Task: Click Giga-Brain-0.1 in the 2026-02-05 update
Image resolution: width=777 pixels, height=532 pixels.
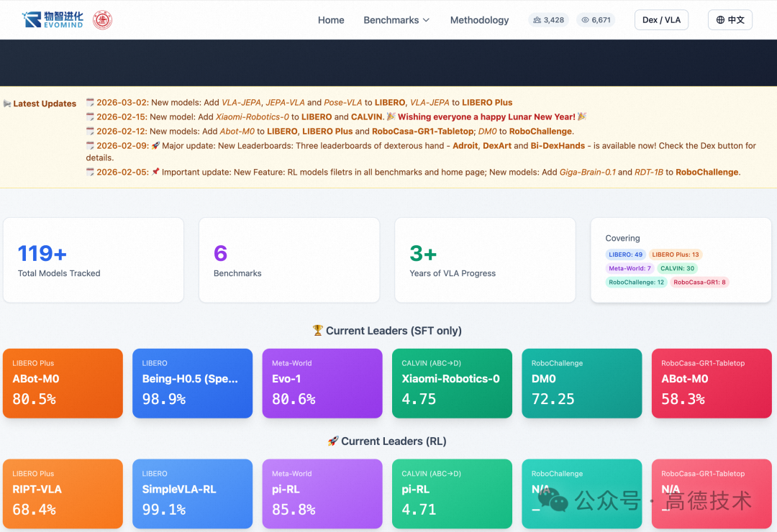Action: (587, 172)
